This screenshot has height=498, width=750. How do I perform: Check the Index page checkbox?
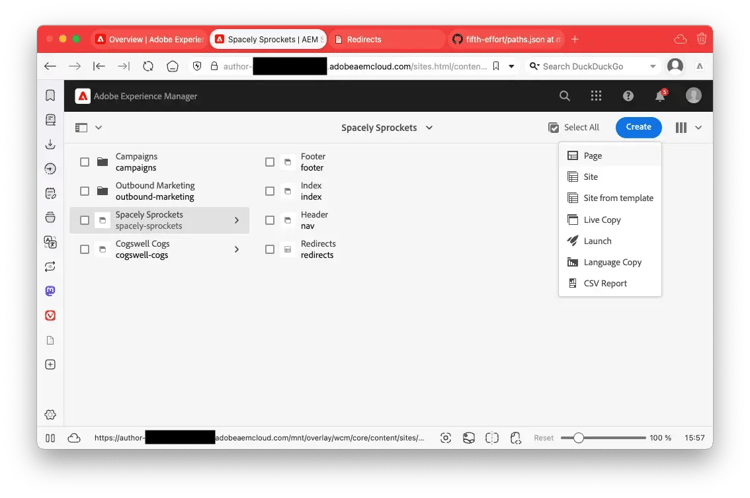coord(270,191)
